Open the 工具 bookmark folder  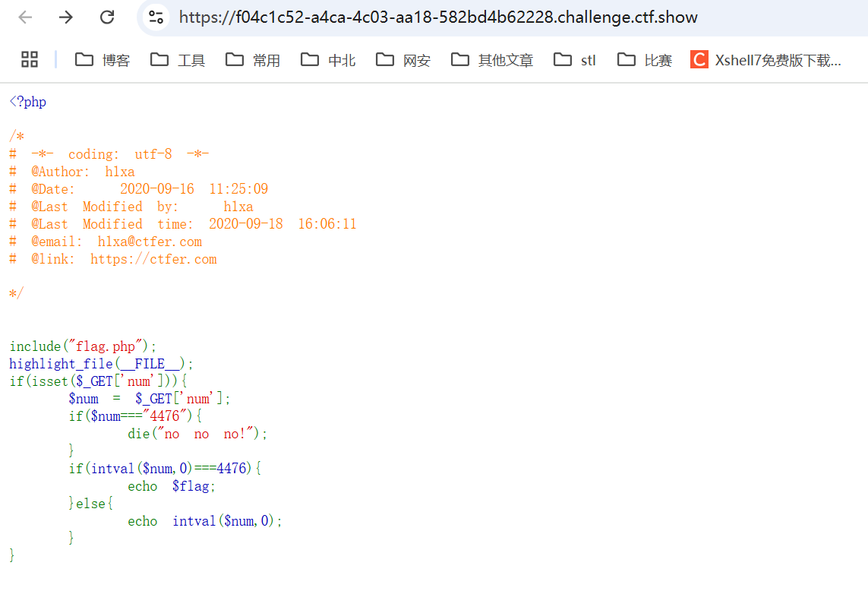click(178, 60)
